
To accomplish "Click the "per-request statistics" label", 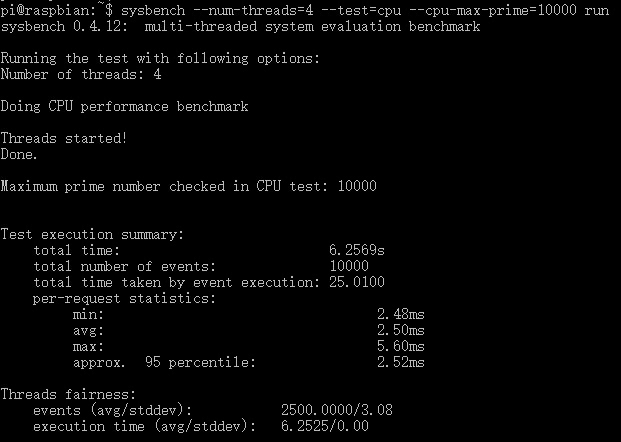I will pyautogui.click(x=124, y=298).
